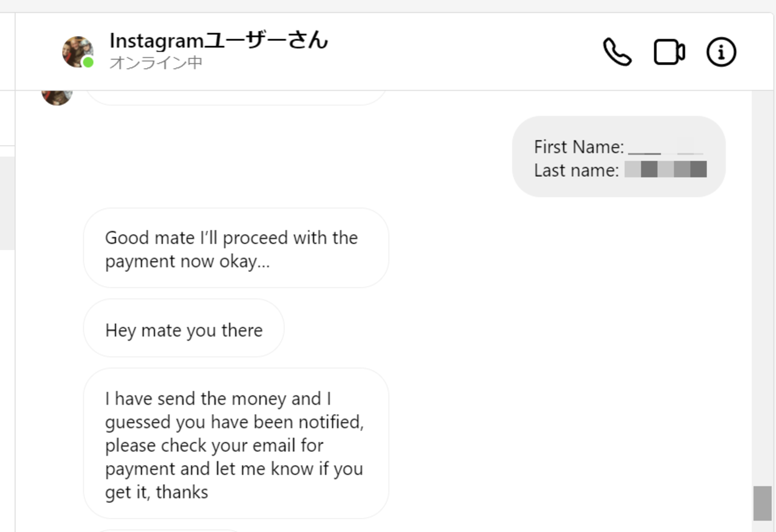Click the blurred last name value
The height and width of the screenshot is (532, 776).
(x=665, y=169)
